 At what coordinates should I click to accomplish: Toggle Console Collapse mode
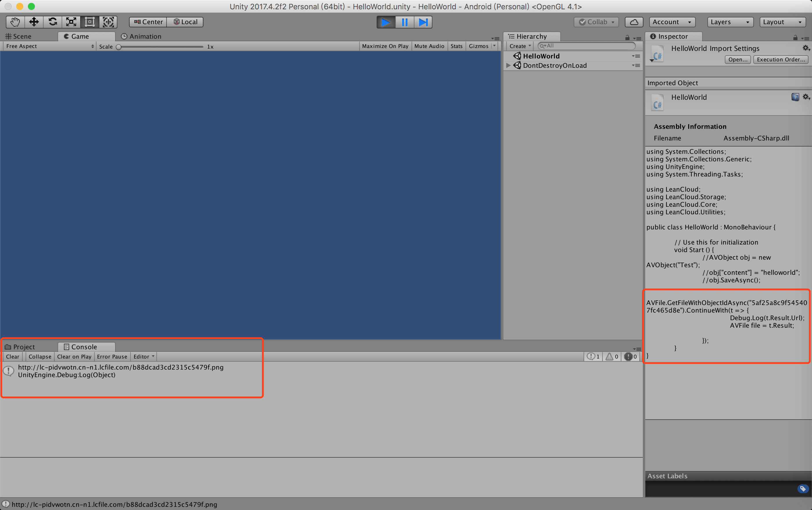click(x=40, y=356)
